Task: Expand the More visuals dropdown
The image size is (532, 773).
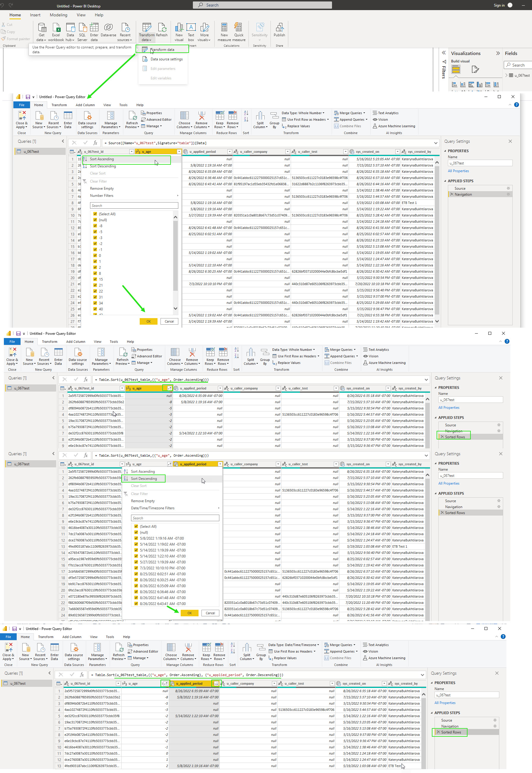Action: coord(205,32)
